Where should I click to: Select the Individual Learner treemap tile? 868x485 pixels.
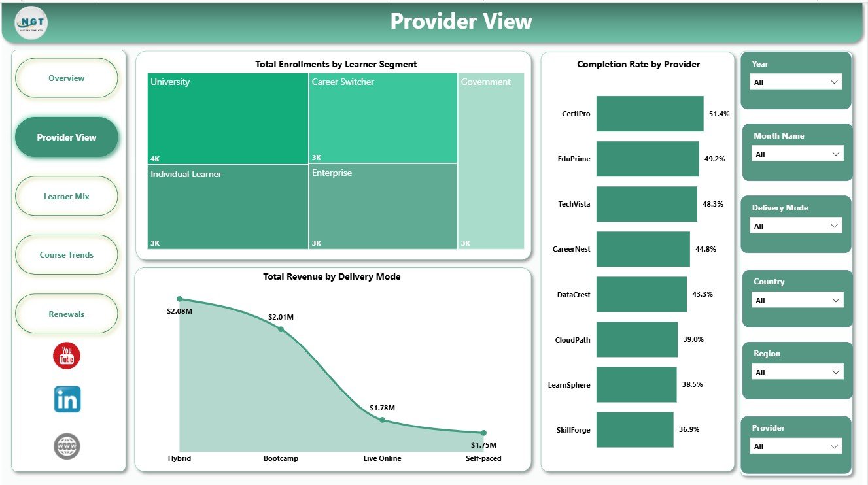(228, 207)
